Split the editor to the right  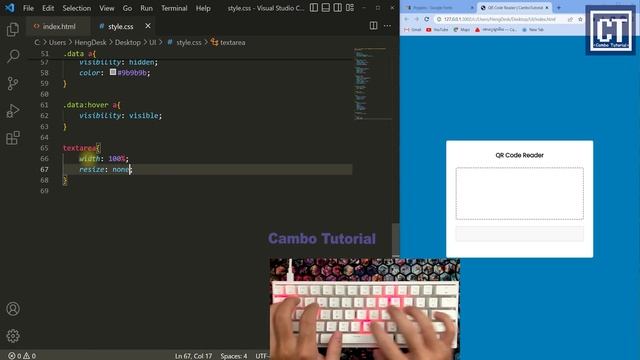(x=373, y=26)
